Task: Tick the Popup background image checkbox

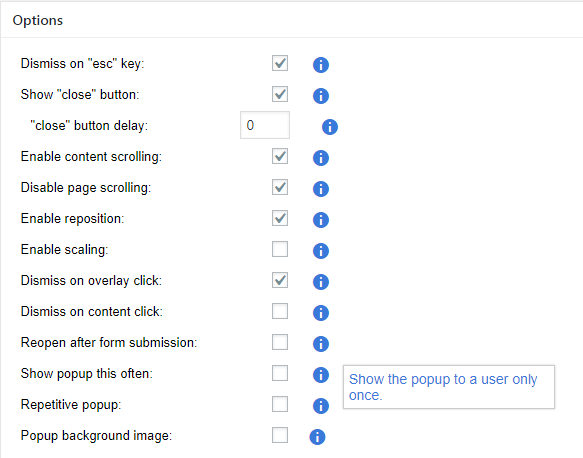Action: tap(280, 435)
